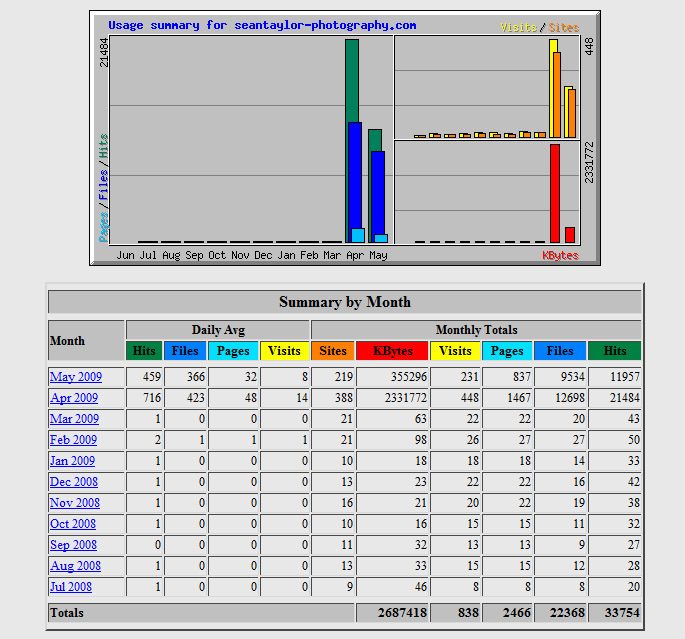
Task: Click the Nov 2008 month link
Action: (x=75, y=503)
